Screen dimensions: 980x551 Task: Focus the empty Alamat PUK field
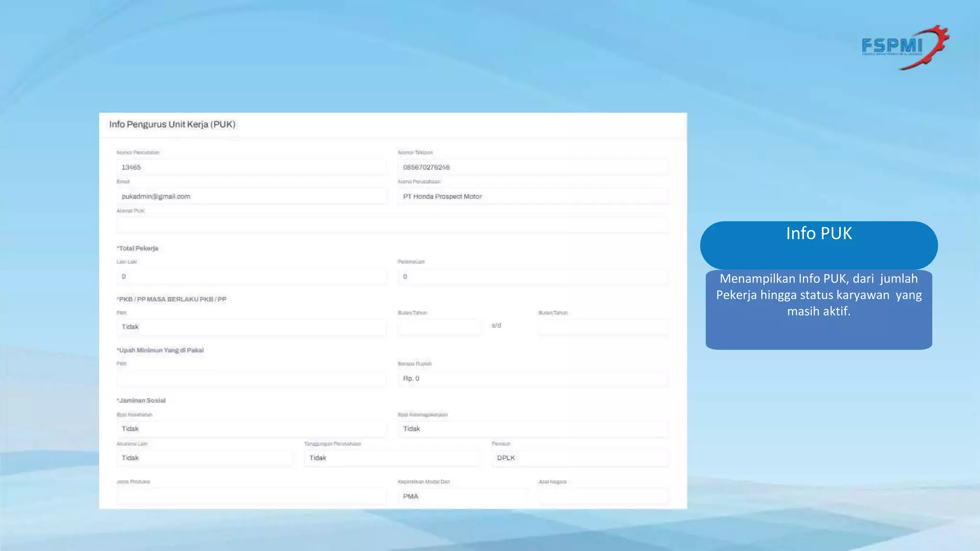click(391, 225)
